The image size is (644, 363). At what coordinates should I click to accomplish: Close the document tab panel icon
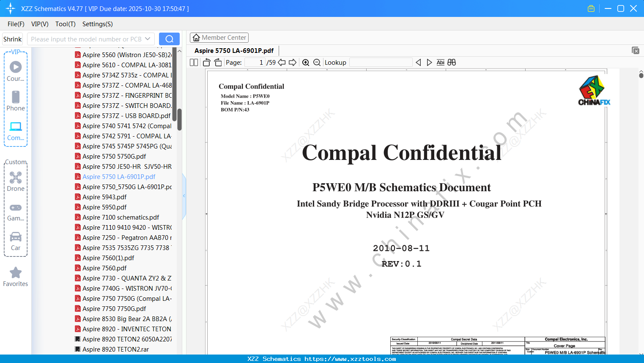tap(635, 50)
